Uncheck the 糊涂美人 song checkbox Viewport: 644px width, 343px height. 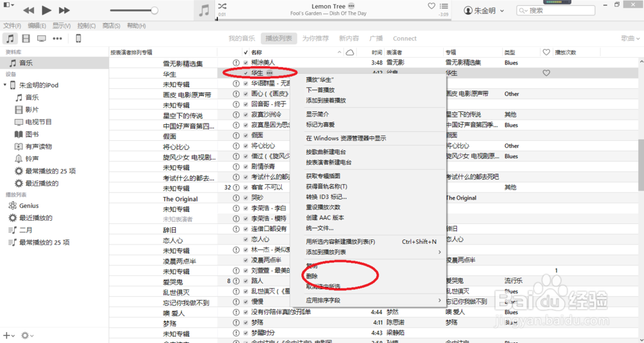(x=245, y=63)
